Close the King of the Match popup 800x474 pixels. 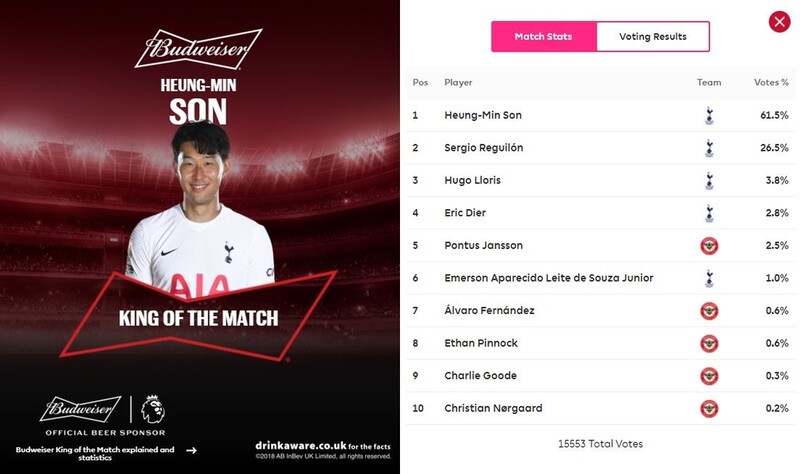point(777,22)
